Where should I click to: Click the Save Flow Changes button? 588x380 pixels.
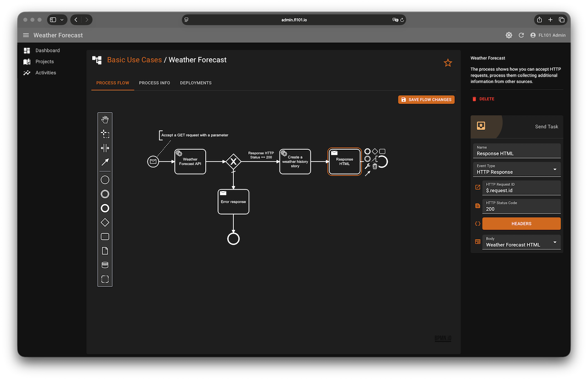click(426, 100)
